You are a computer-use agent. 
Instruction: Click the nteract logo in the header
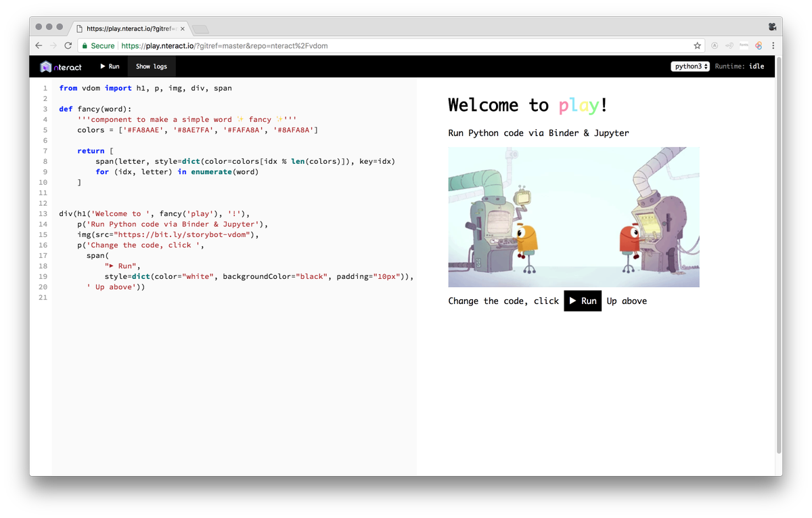pos(61,66)
